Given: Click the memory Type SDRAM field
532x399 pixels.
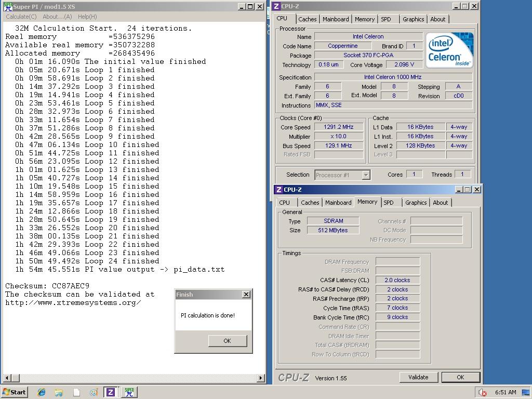Looking at the screenshot, I should pos(333,221).
